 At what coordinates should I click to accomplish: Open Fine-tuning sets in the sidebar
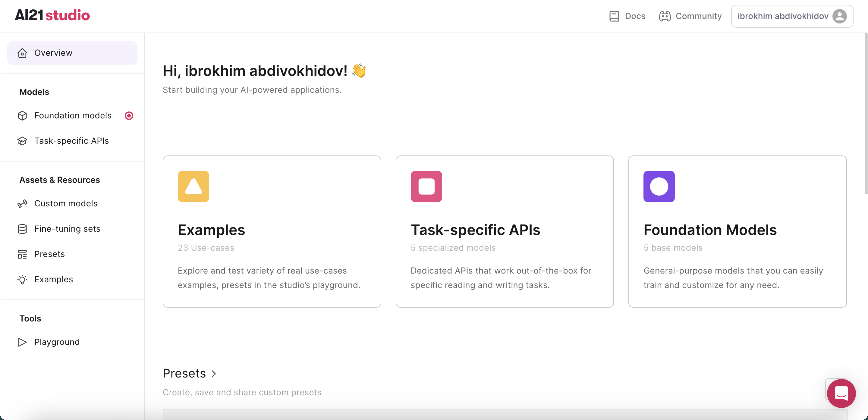(x=67, y=229)
